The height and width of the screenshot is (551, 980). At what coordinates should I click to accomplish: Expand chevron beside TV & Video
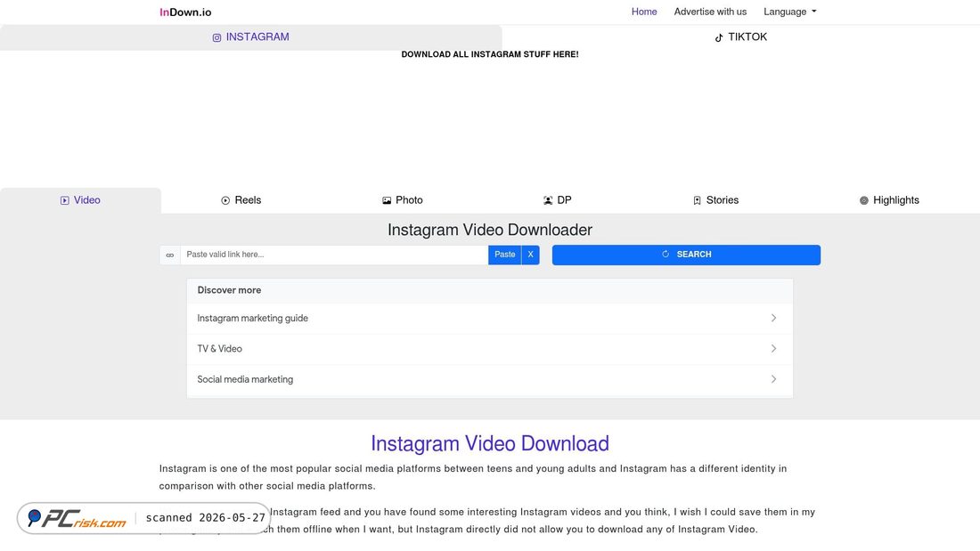(773, 349)
